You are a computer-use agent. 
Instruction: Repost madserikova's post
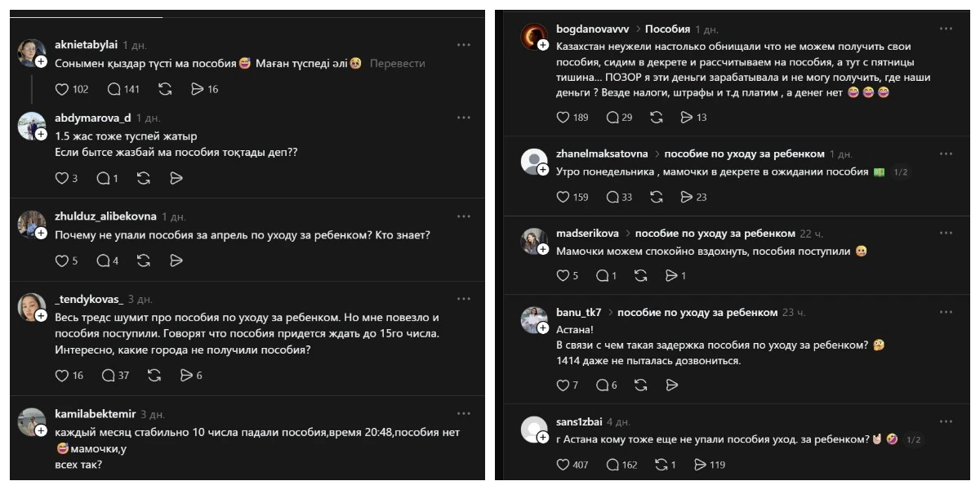pyautogui.click(x=642, y=276)
